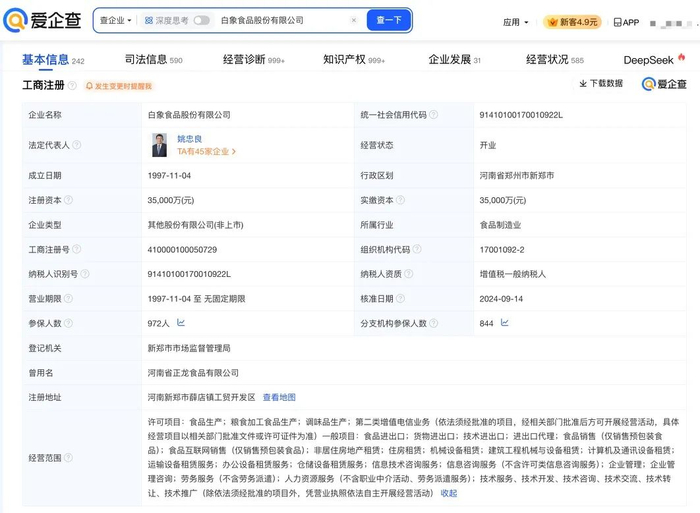Click the 爱企查 logo in header
700x513 pixels.
[42, 20]
